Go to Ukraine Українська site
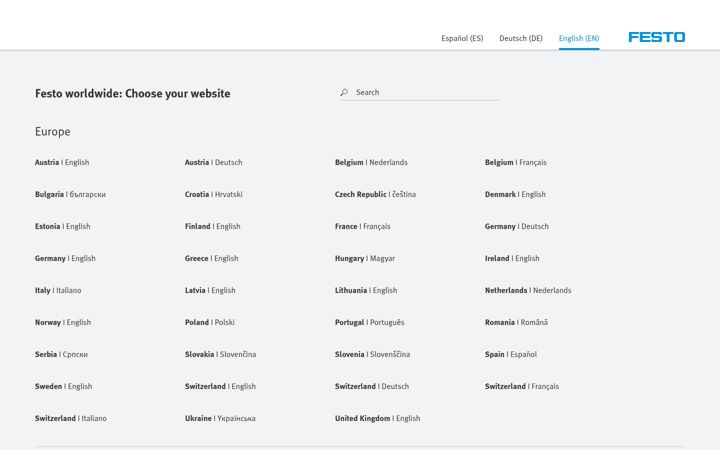This screenshot has width=720, height=450. (220, 418)
